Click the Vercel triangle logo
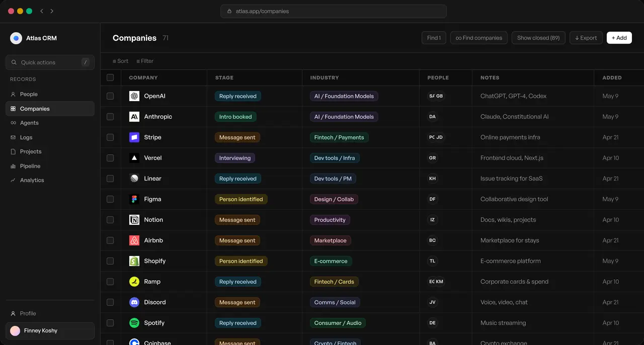The width and height of the screenshot is (644, 345). [134, 158]
